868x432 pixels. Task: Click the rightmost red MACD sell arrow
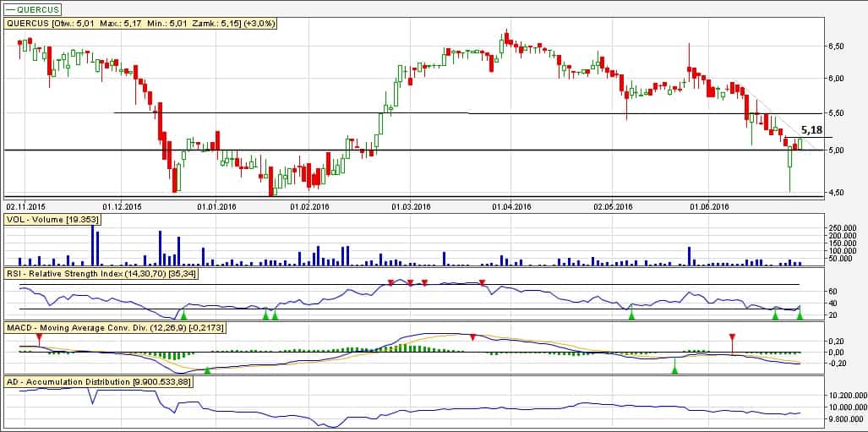[x=732, y=338]
